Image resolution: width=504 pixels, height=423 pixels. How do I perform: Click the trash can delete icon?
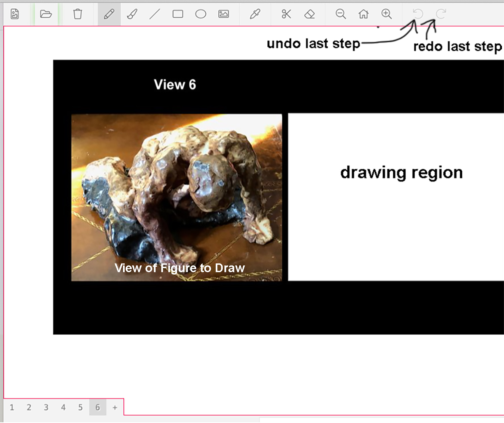[x=78, y=14]
